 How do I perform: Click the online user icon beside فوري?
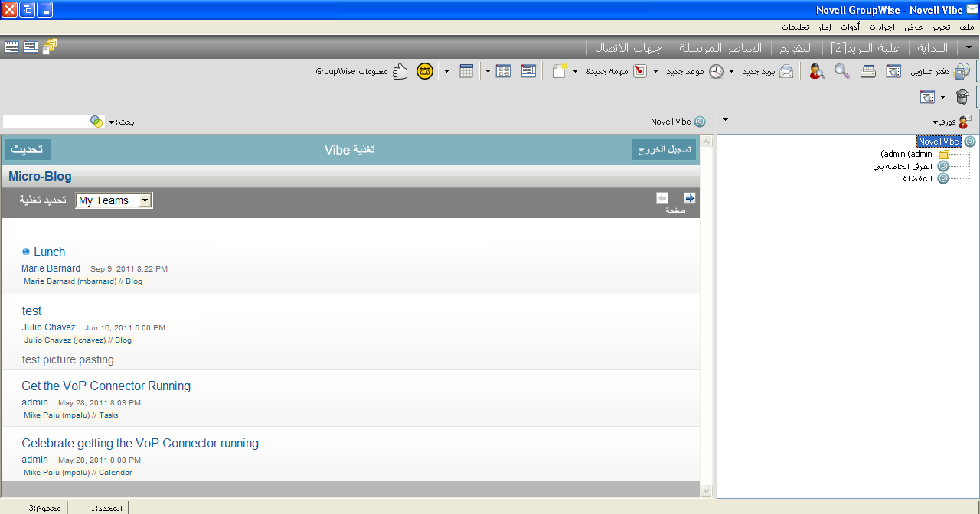(965, 122)
